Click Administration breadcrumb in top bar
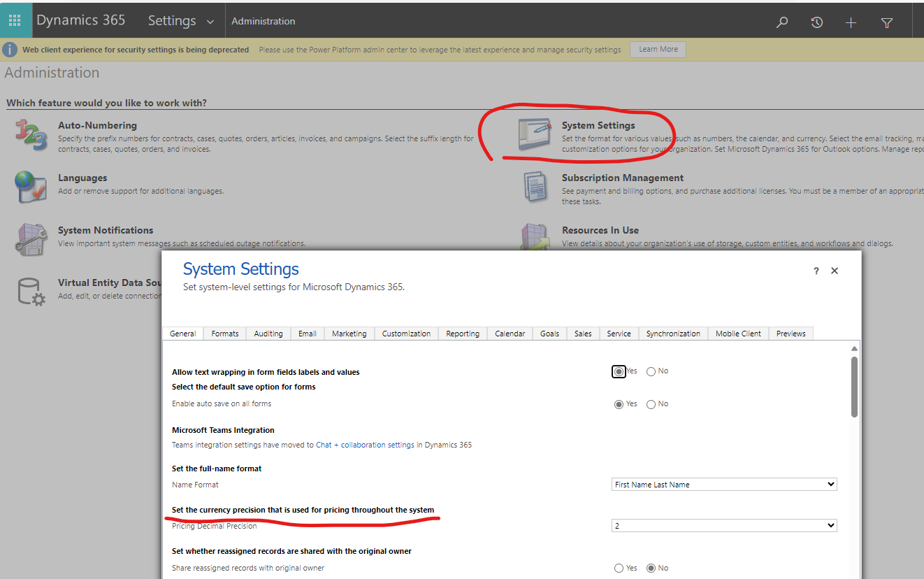The height and width of the screenshot is (579, 924). [264, 22]
